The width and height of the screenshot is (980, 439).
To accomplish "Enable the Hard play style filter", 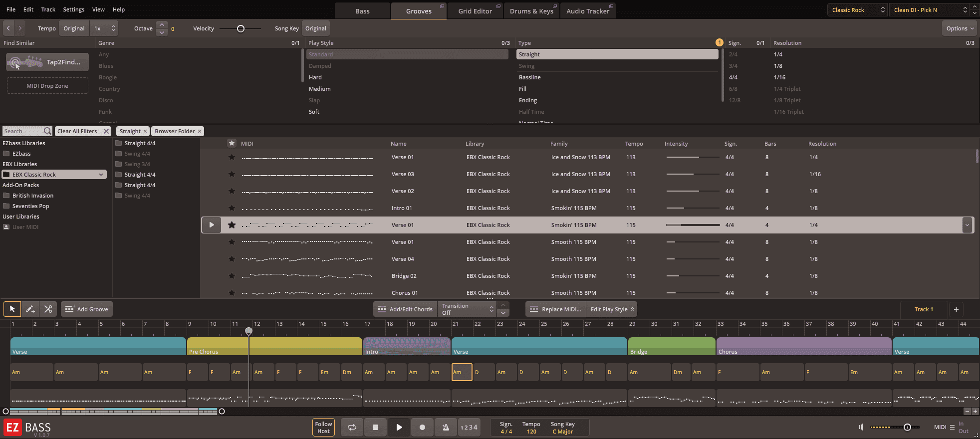I will click(x=315, y=77).
